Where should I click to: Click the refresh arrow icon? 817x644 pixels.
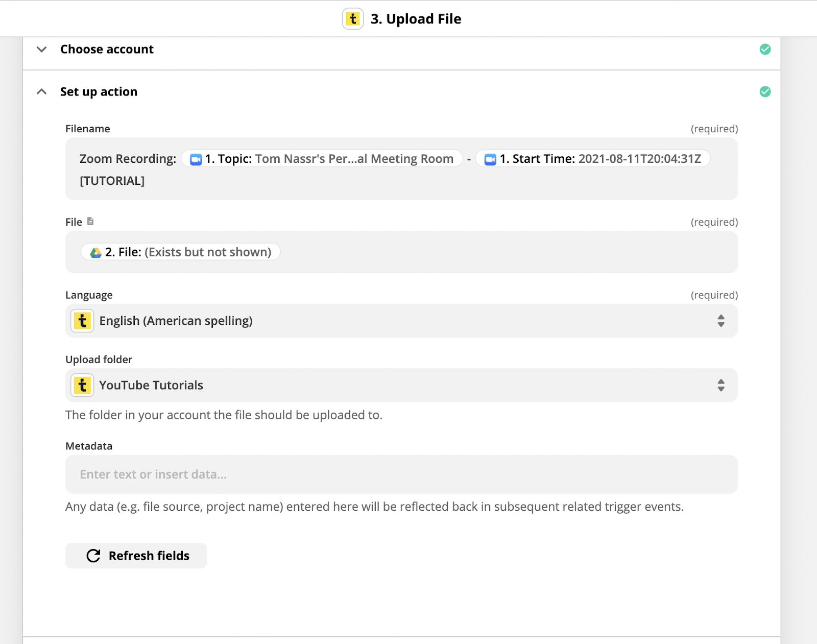[x=93, y=556]
